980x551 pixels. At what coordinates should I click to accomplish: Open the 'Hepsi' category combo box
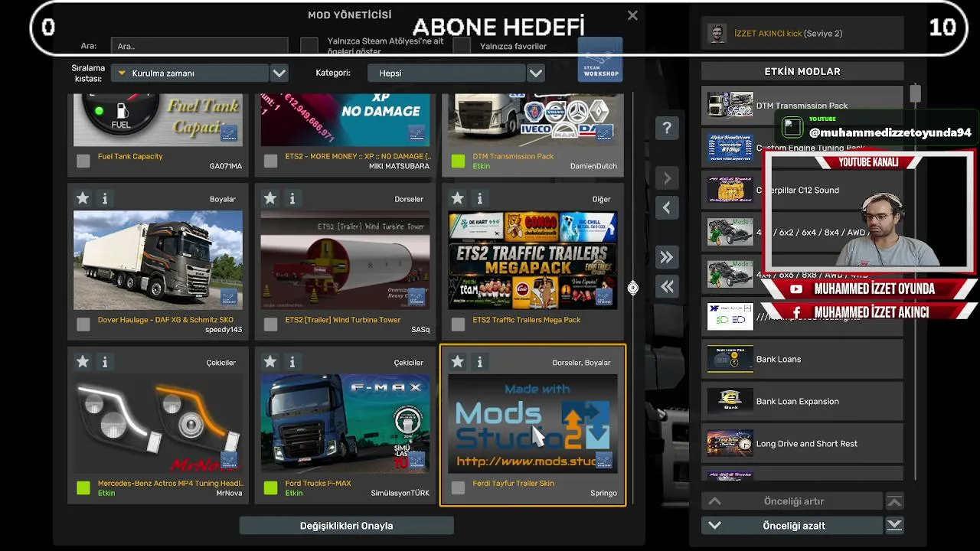[446, 73]
